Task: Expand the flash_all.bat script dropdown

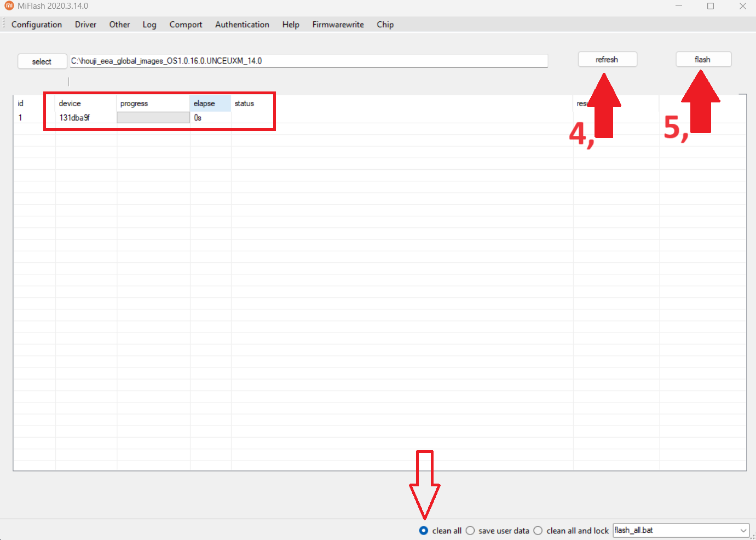Action: click(x=743, y=531)
